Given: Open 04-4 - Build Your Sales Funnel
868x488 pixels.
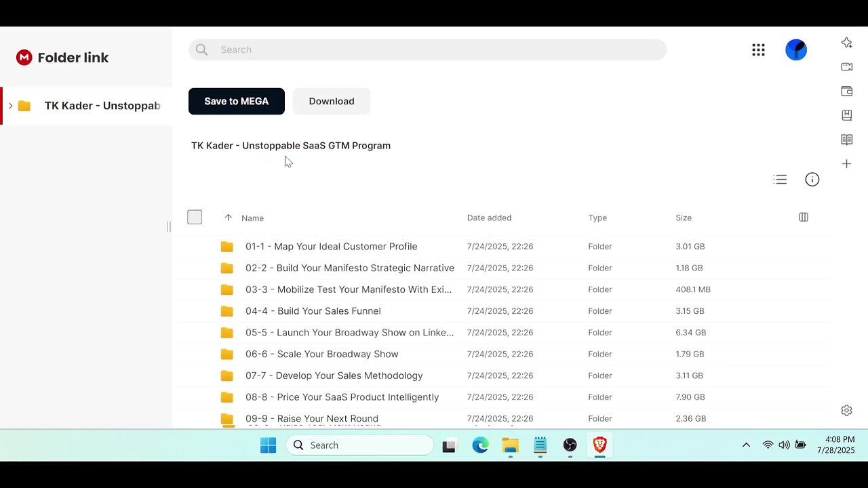Looking at the screenshot, I should 313,311.
